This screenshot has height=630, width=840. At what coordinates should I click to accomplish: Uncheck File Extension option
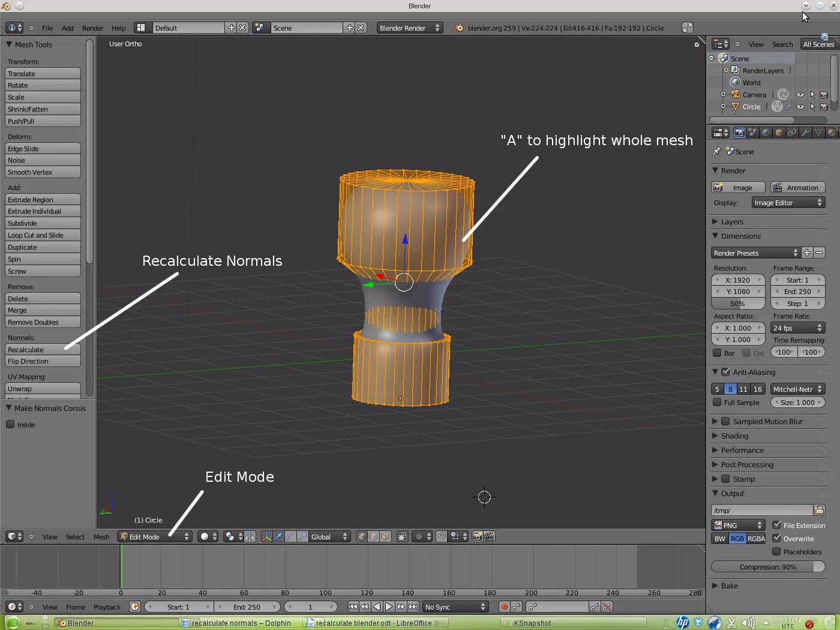776,525
